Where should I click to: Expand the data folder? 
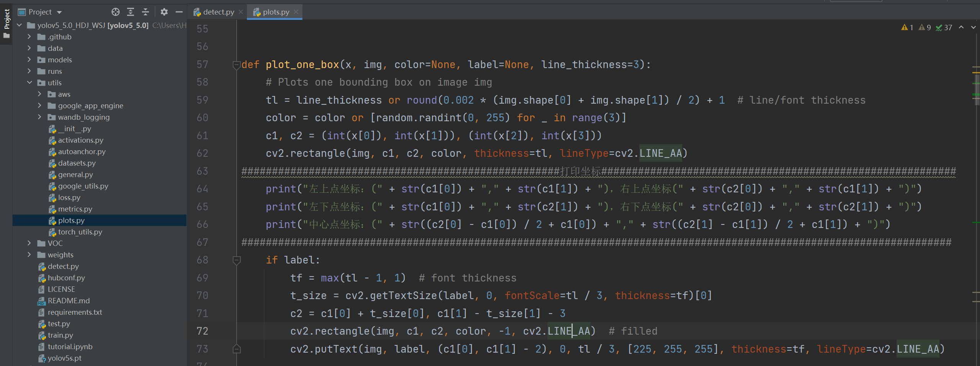[x=29, y=48]
